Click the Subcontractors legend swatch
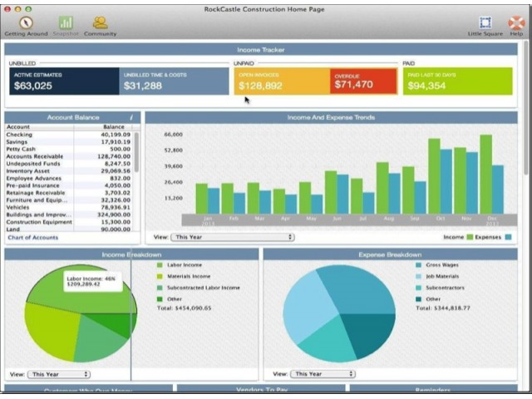 point(419,288)
